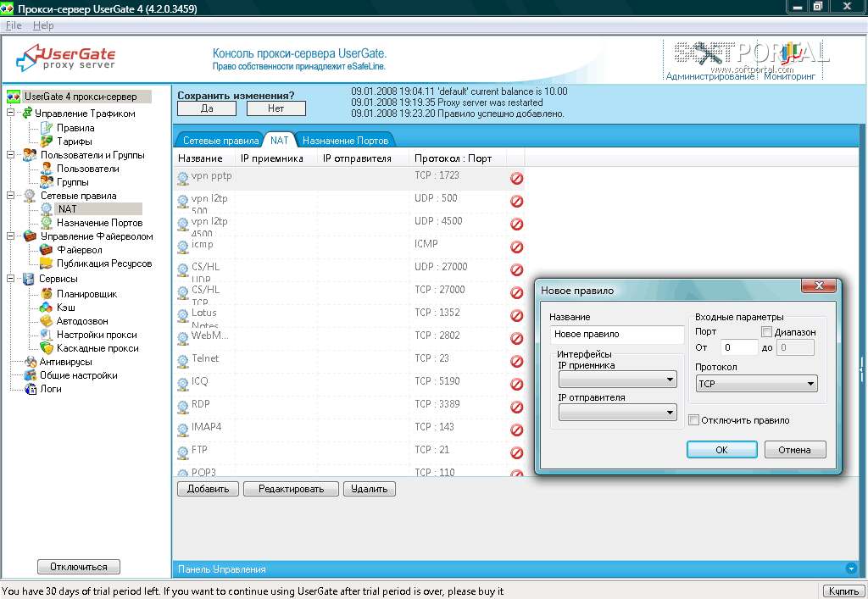
Task: Switch to the Сетевые правила tab
Action: [x=220, y=141]
